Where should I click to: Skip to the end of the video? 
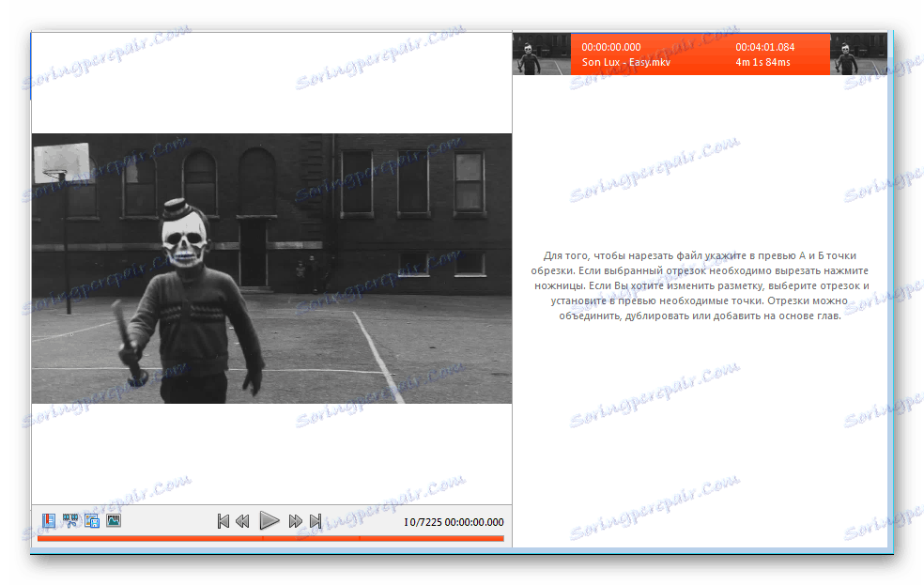pos(316,521)
